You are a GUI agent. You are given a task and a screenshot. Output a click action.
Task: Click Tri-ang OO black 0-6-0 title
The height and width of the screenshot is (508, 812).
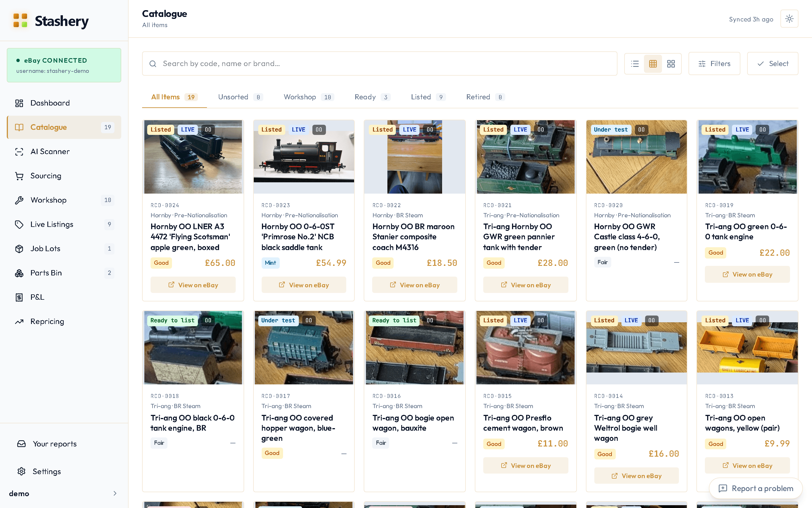[193, 423]
